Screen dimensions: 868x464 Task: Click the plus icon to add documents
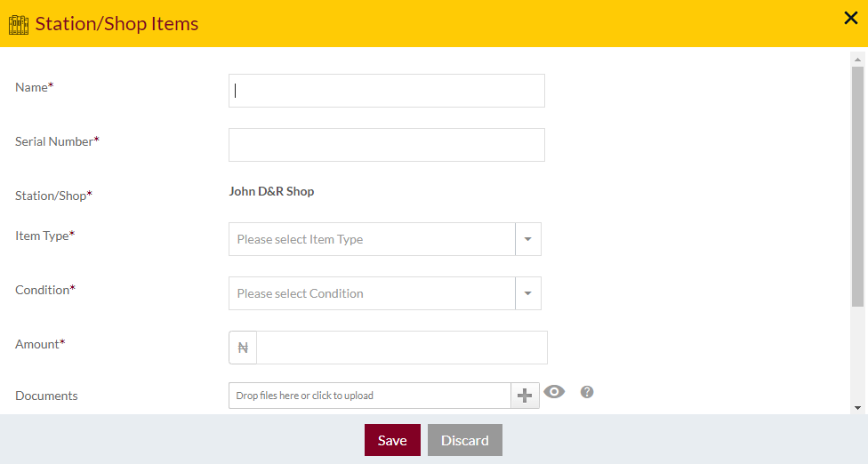pyautogui.click(x=525, y=396)
